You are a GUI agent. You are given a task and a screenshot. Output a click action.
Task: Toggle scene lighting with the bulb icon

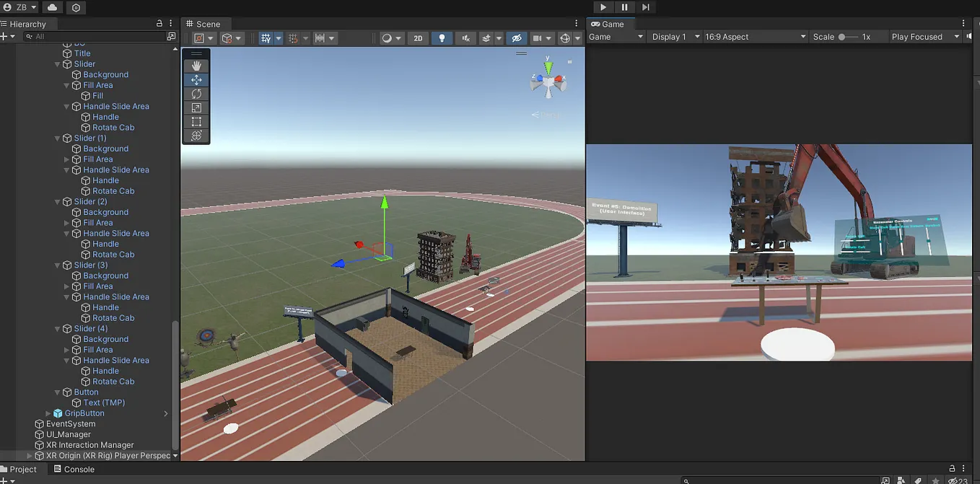[441, 37]
